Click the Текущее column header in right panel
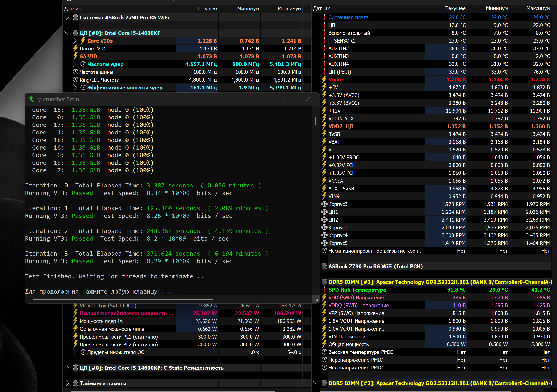The image size is (557, 392). 455,8
